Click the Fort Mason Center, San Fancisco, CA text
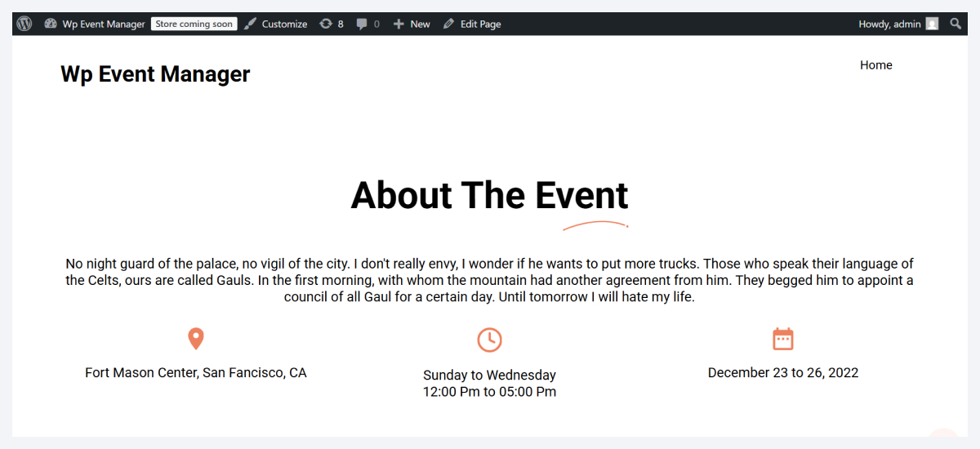Image resolution: width=980 pixels, height=449 pixels. click(196, 373)
